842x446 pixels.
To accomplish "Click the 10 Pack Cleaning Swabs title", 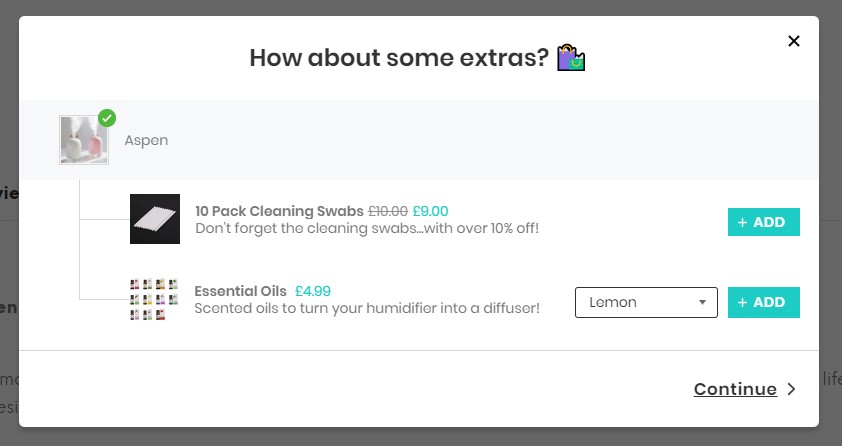I will coord(279,211).
